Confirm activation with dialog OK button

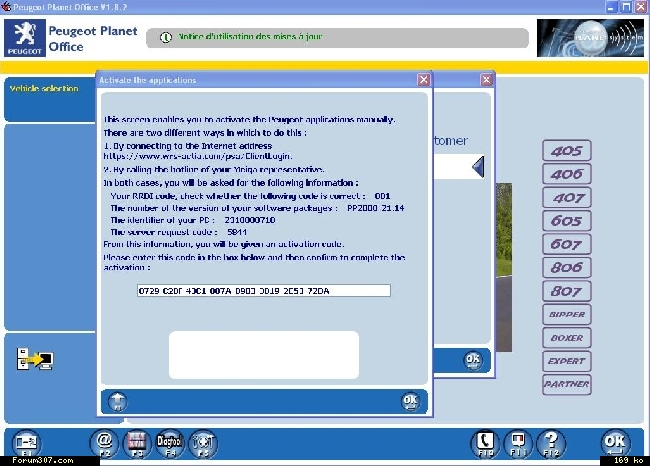tap(410, 401)
